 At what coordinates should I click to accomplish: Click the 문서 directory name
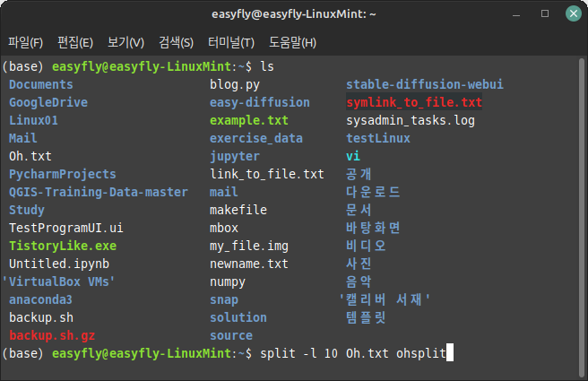pyautogui.click(x=359, y=210)
